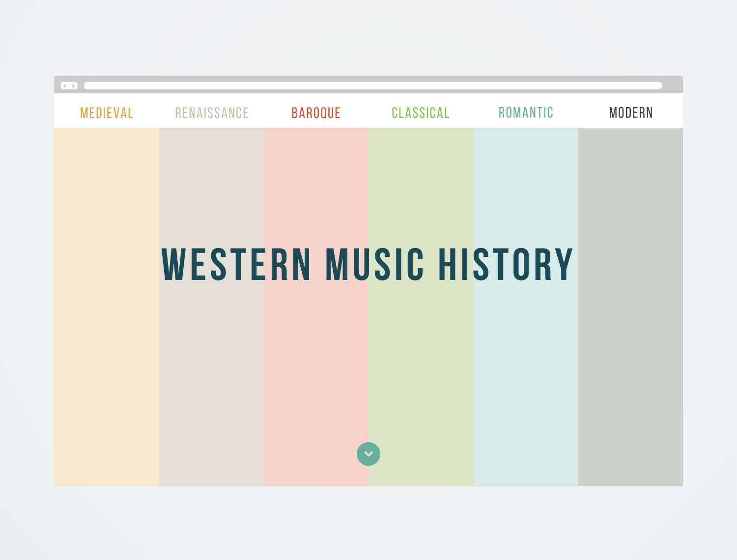Go to the Baroque section
Viewport: 737px width, 560px height.
[x=316, y=113]
